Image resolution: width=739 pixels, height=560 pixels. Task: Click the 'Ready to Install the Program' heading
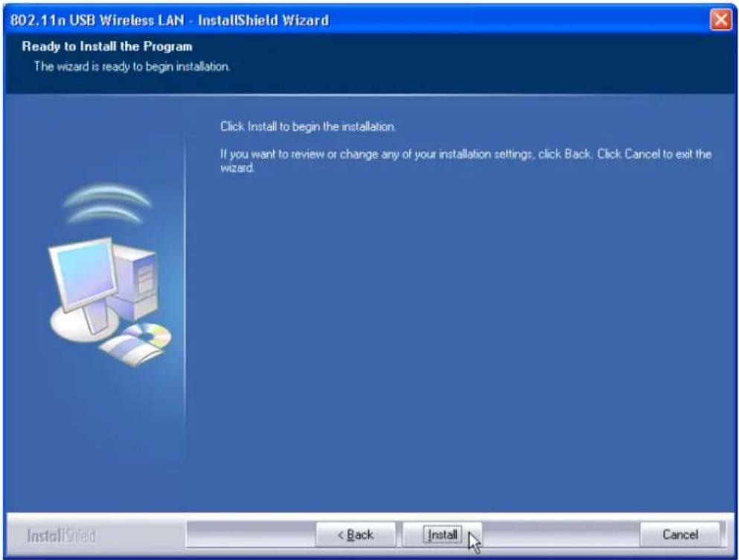tap(107, 47)
